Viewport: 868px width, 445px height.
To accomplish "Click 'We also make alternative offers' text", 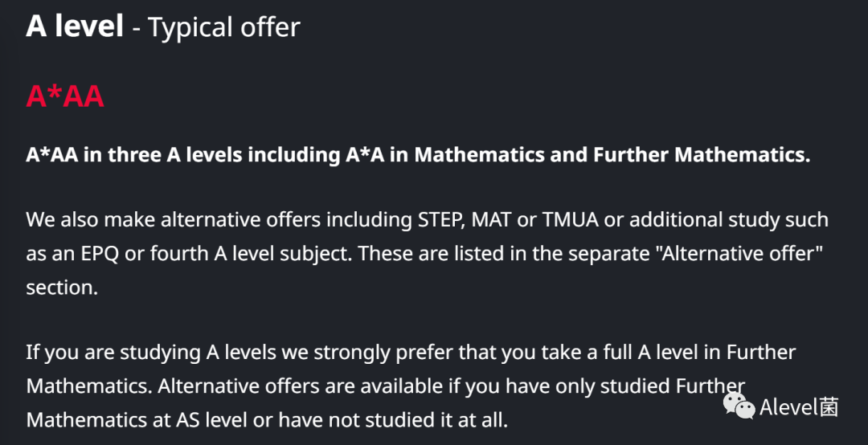I will coord(174,220).
